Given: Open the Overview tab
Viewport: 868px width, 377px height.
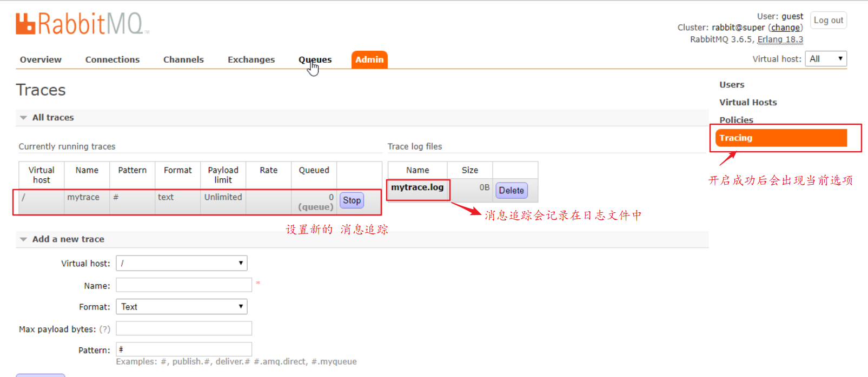Looking at the screenshot, I should [x=41, y=59].
